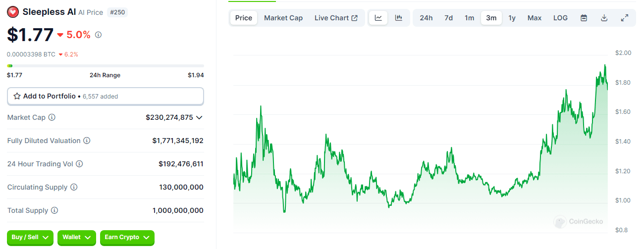644x249 pixels.
Task: Open the Wallet dropdown
Action: pyautogui.click(x=76, y=238)
